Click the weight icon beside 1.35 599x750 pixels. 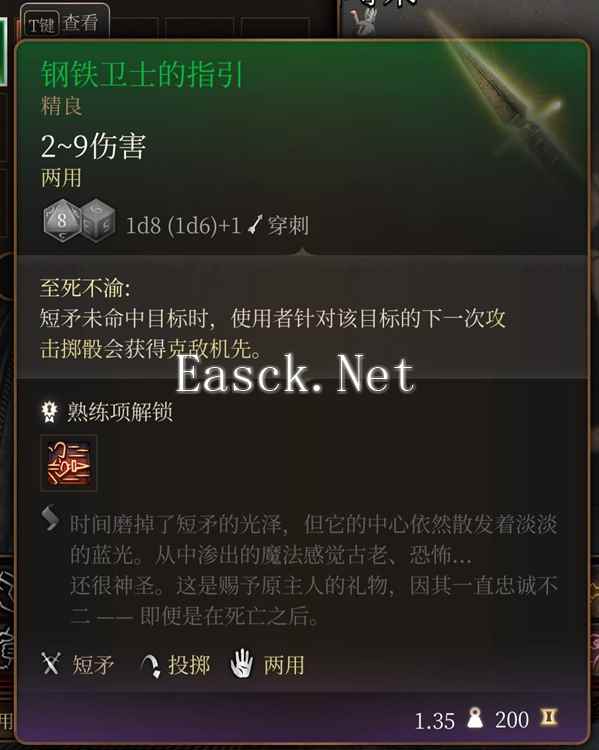pyautogui.click(x=475, y=717)
